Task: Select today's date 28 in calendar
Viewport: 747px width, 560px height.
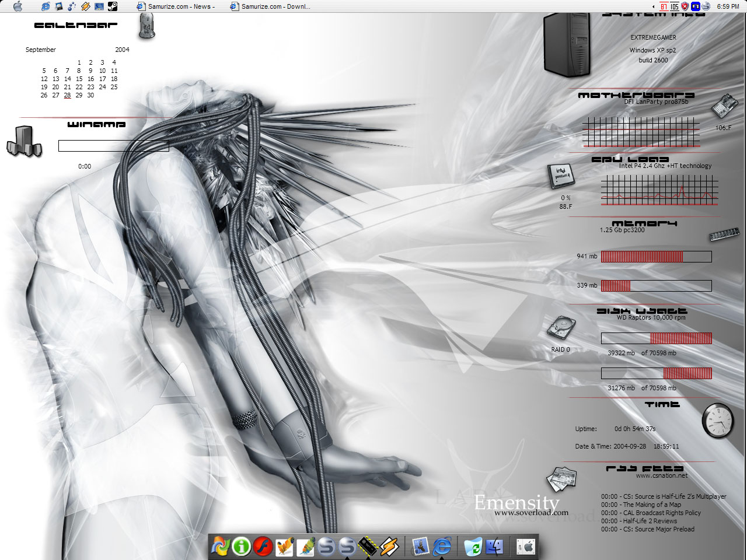Action: coord(67,95)
